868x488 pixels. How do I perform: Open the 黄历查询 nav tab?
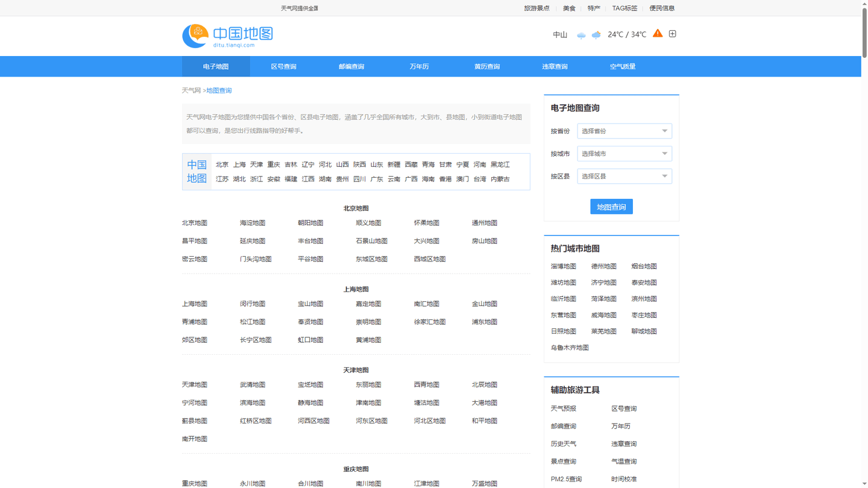pyautogui.click(x=487, y=66)
